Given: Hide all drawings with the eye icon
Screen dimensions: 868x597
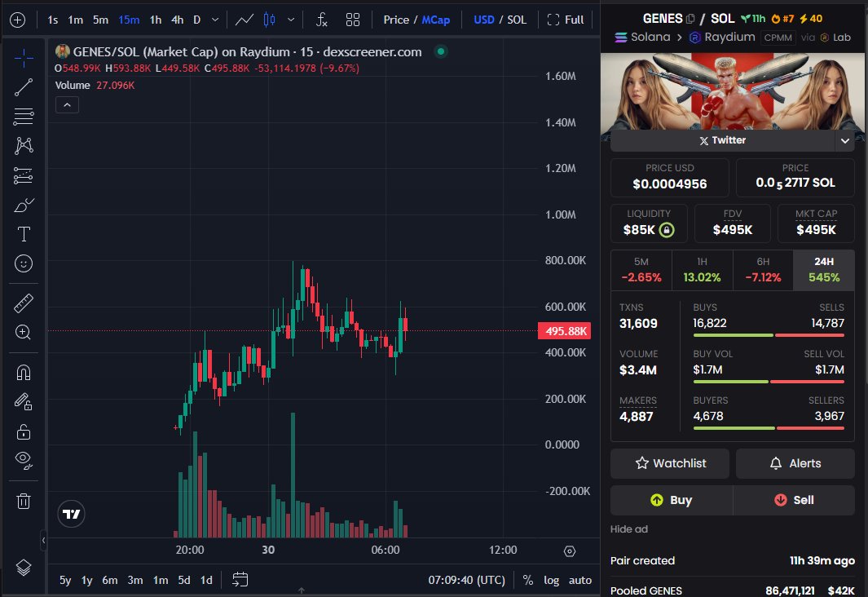Looking at the screenshot, I should (x=24, y=460).
